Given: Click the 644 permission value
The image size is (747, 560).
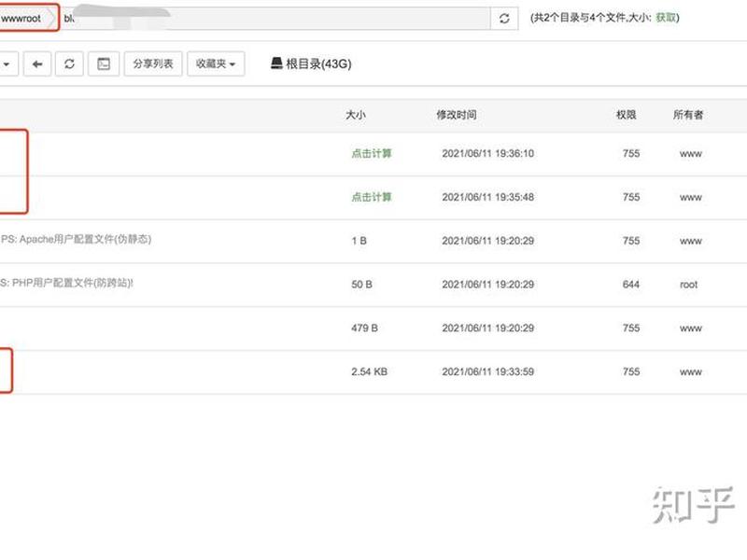Looking at the screenshot, I should 631,285.
